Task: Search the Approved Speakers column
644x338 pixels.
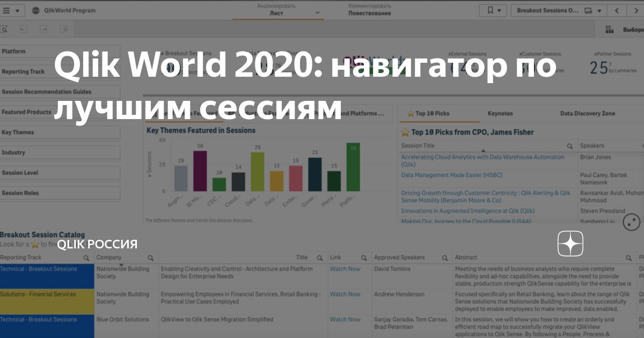Action: (x=444, y=258)
